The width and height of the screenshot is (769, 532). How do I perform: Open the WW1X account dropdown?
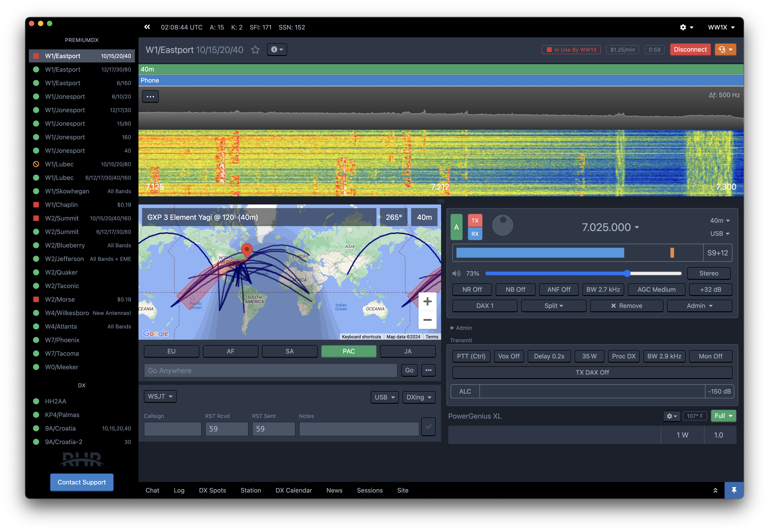pos(721,27)
